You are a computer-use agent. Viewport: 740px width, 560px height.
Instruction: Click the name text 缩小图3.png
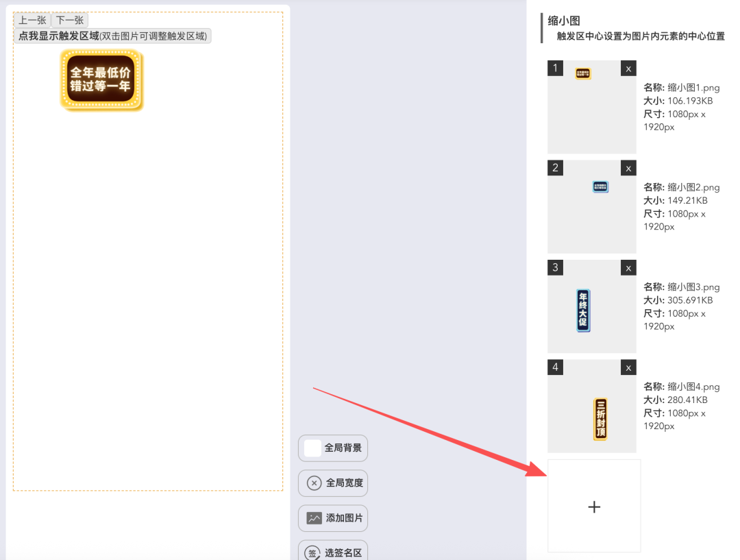(693, 287)
